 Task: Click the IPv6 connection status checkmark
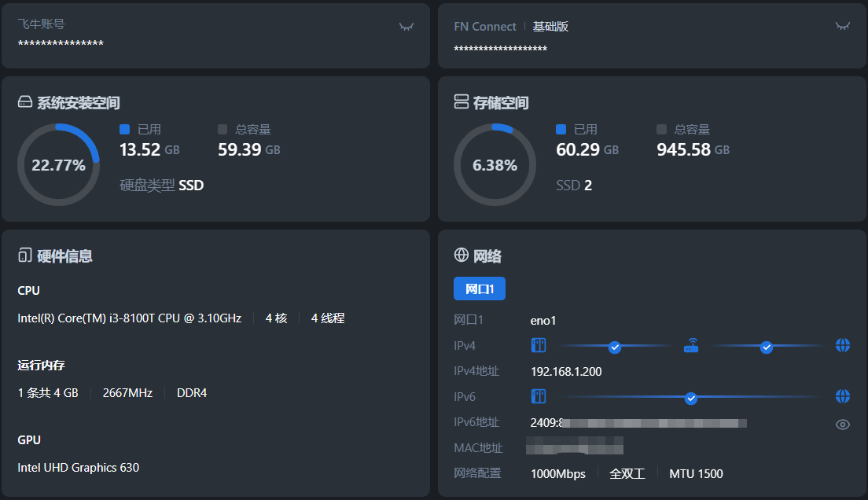click(691, 398)
